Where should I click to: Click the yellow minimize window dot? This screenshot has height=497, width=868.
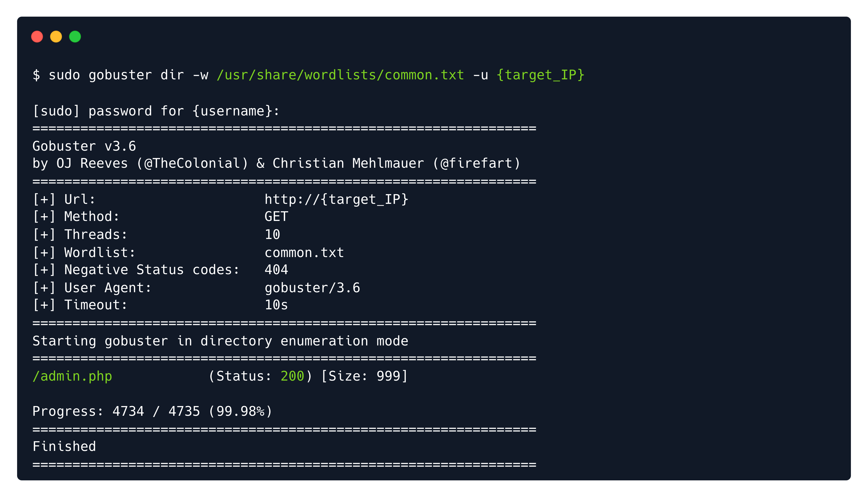pos(56,37)
